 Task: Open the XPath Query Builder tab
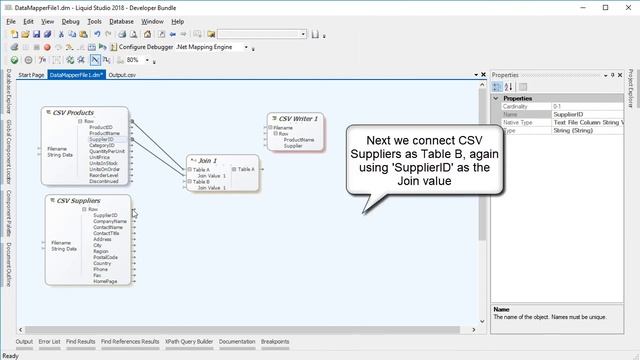point(189,342)
